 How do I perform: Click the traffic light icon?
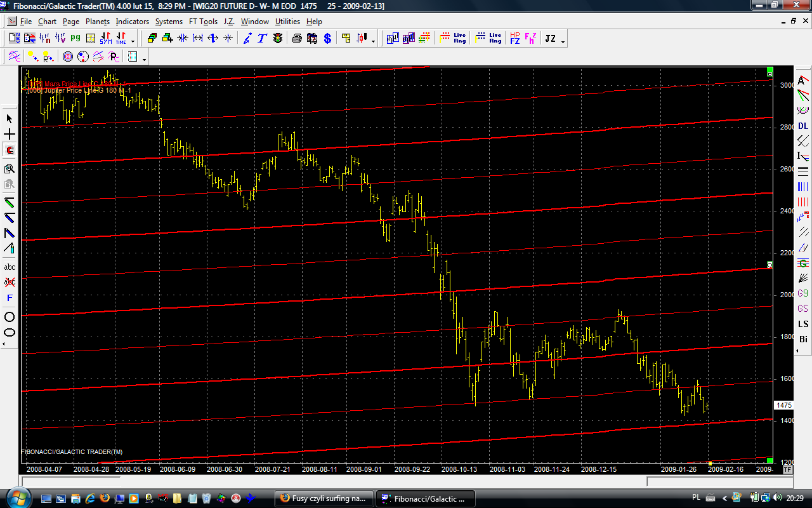click(278, 39)
